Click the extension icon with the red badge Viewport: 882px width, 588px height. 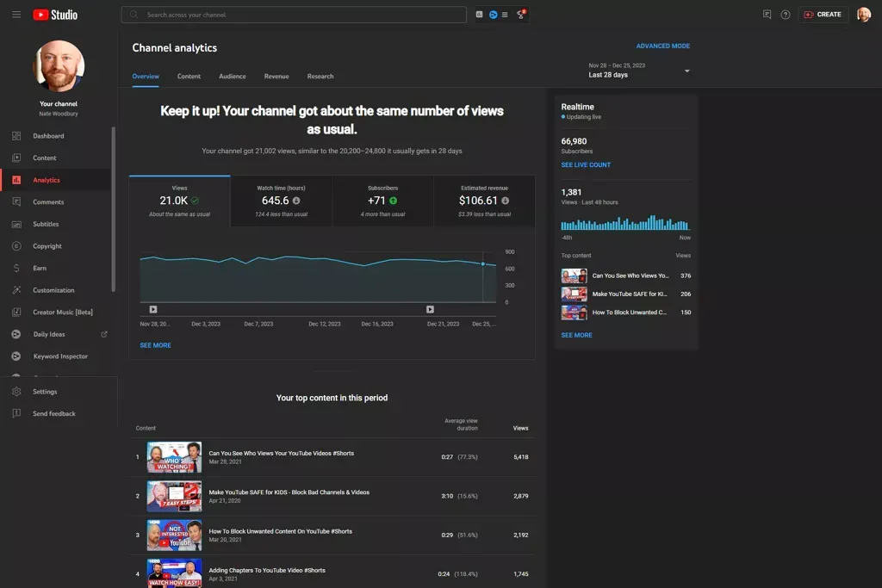coord(521,14)
